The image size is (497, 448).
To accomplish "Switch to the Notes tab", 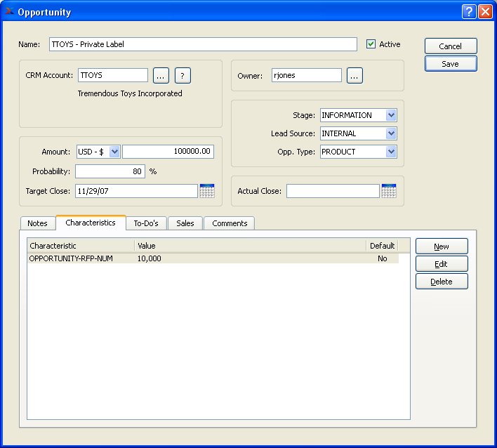I will 38,223.
